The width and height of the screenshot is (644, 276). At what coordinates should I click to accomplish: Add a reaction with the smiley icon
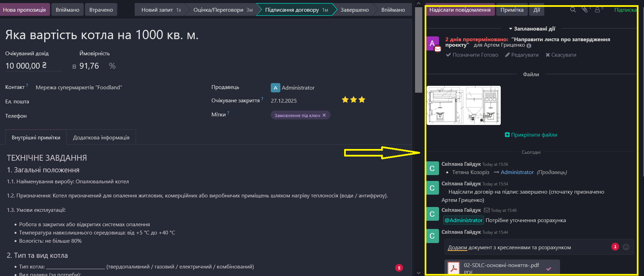pos(626,247)
